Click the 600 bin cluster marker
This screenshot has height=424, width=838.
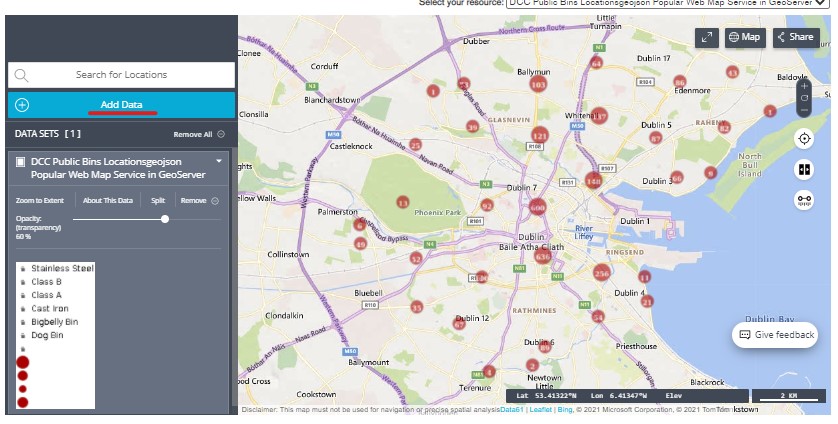(537, 208)
